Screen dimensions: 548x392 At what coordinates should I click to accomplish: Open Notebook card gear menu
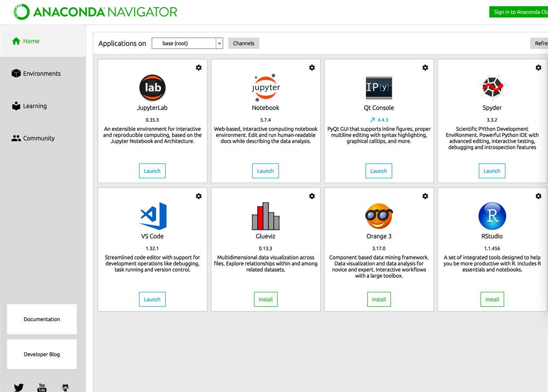coord(312,68)
